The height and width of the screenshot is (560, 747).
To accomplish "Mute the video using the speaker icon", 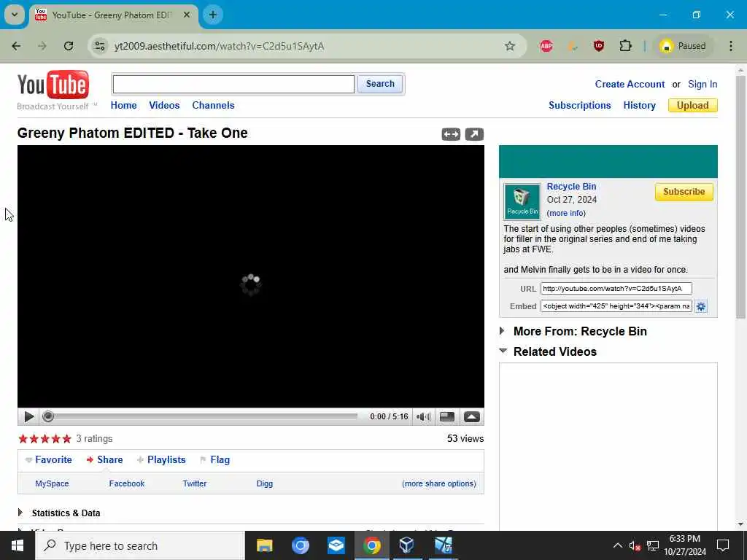I will (423, 416).
